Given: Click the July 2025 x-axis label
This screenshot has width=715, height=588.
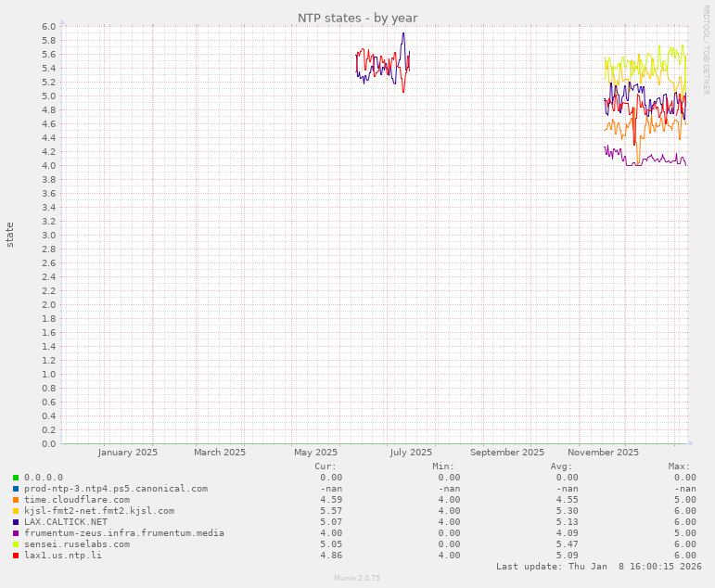Looking at the screenshot, I should (410, 453).
